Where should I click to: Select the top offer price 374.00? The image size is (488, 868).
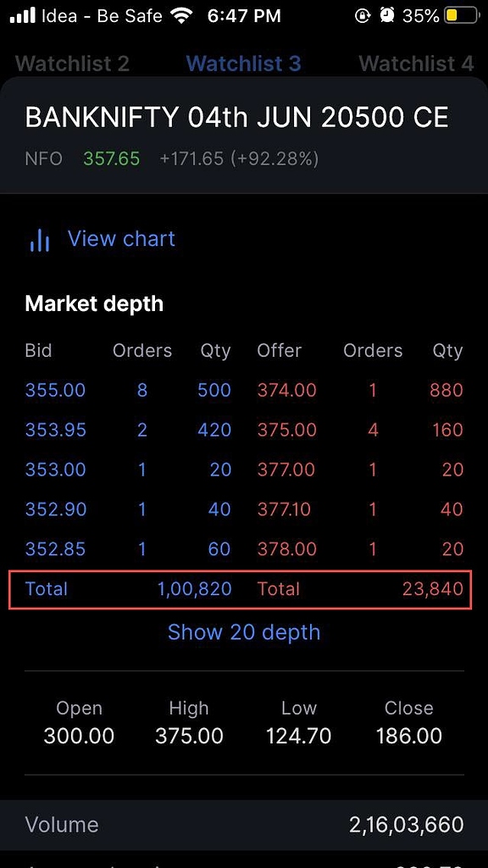click(x=286, y=390)
